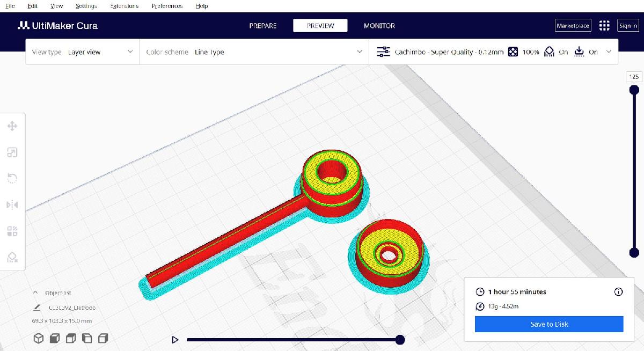Open the Per Model Settings tool

point(12,231)
